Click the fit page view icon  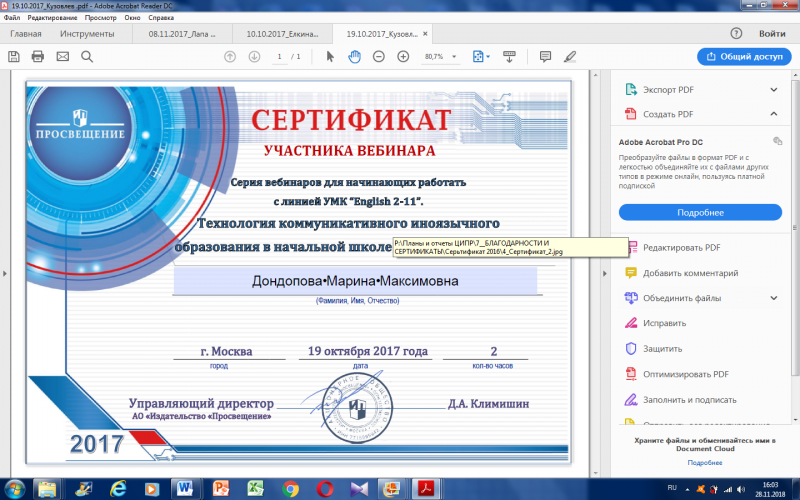(478, 57)
